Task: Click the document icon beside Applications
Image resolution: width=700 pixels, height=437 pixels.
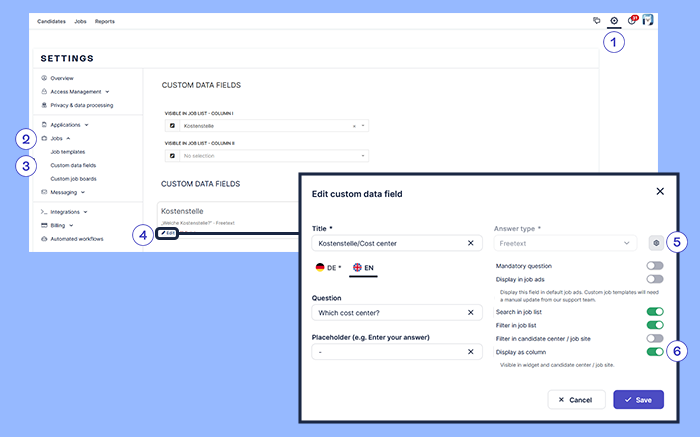Action: click(x=44, y=125)
